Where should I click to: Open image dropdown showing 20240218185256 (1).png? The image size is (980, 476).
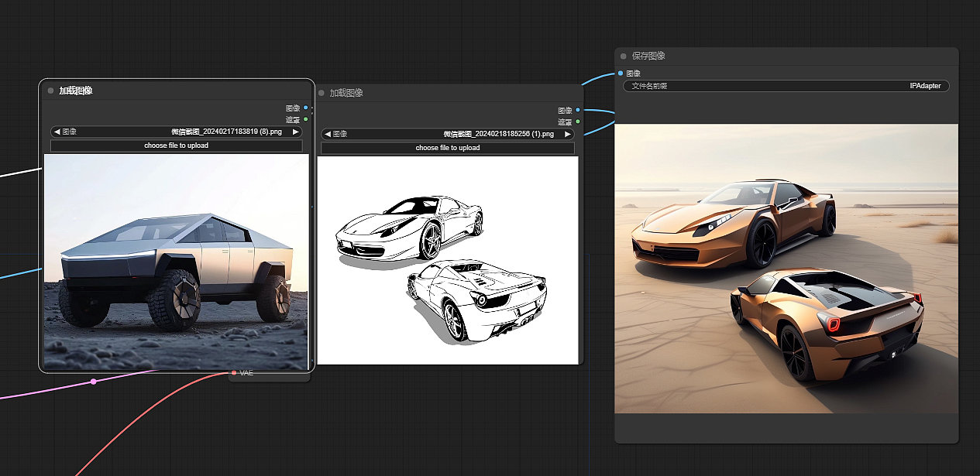click(x=447, y=134)
